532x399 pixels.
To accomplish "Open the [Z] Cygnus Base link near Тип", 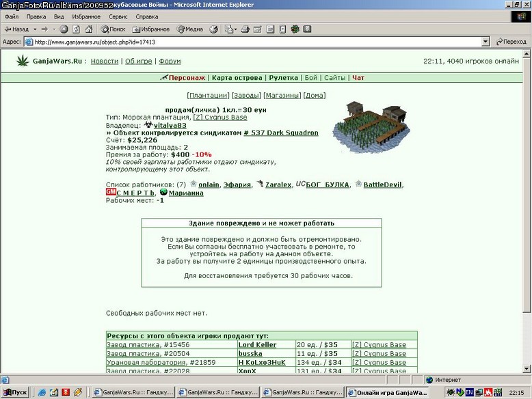I will [220, 118].
